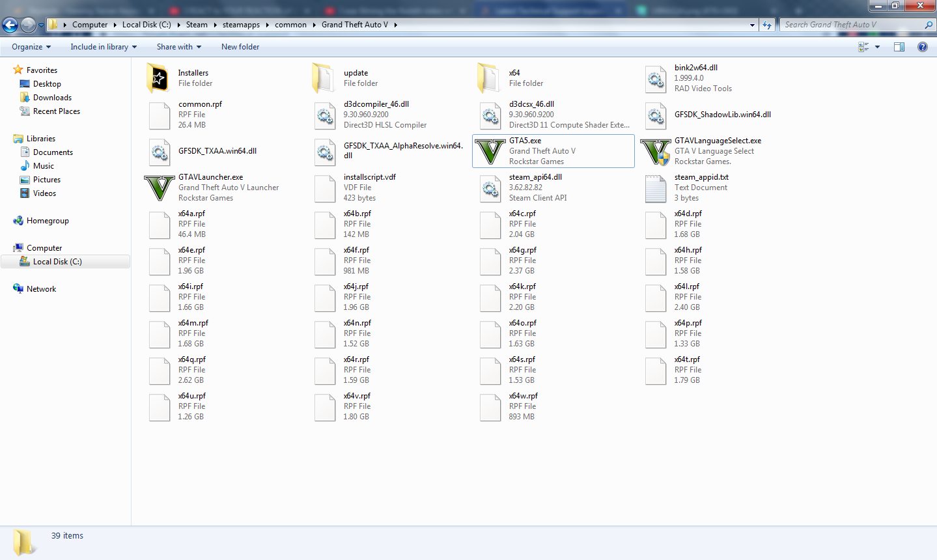Select the GFSDK_TXAA_AlphaResolve.win64.dll icon
Viewport: 937px width, 560px height.
324,152
